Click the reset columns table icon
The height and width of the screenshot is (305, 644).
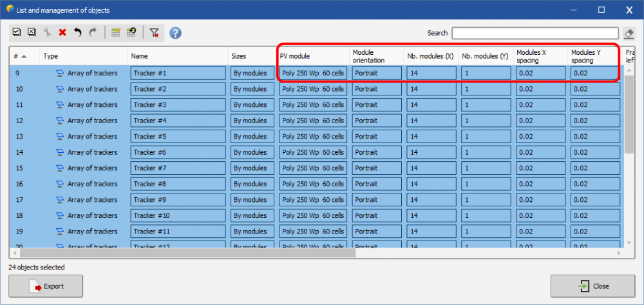point(131,32)
